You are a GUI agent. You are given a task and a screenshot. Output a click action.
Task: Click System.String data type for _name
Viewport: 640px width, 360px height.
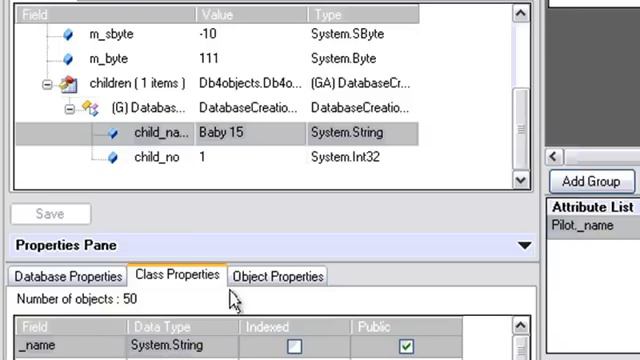pos(183,346)
